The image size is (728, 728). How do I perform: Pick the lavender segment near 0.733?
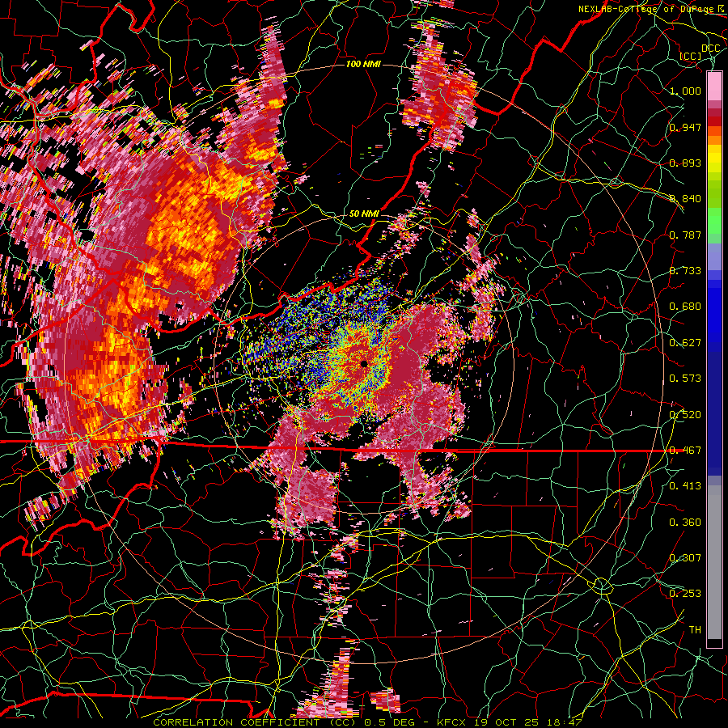pos(714,256)
